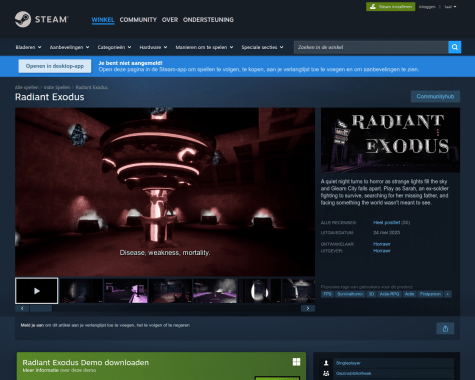475x380 pixels.
Task: Click the main trailer video area
Action: point(165,192)
